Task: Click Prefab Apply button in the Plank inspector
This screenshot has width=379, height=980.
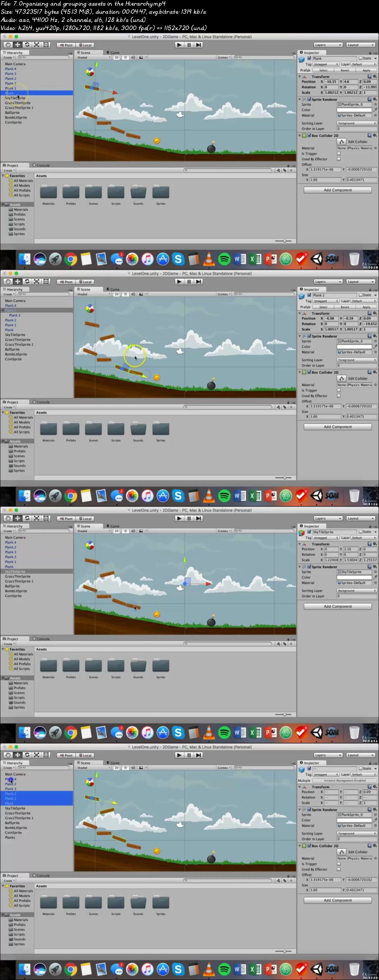Action: click(366, 70)
